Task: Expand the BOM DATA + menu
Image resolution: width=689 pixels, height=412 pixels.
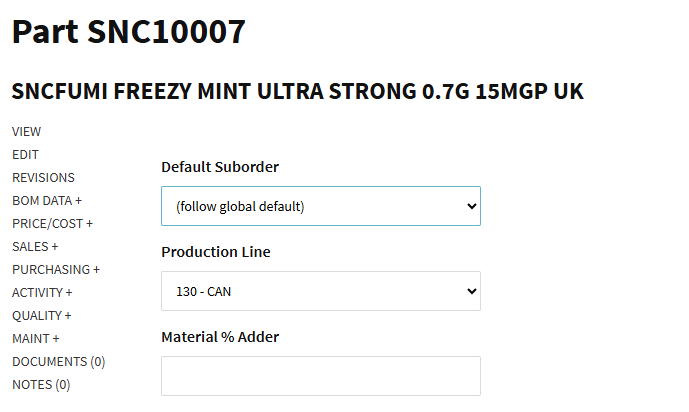Action: (x=47, y=201)
